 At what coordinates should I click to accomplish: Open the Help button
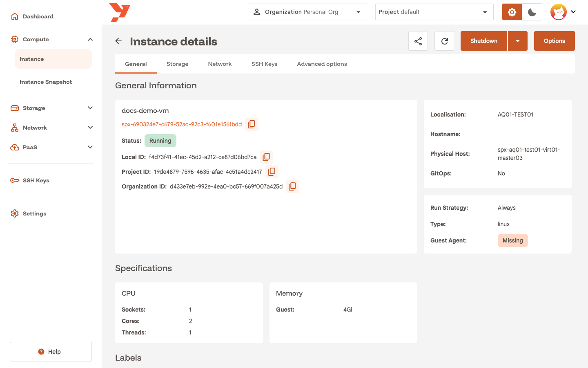[51, 352]
